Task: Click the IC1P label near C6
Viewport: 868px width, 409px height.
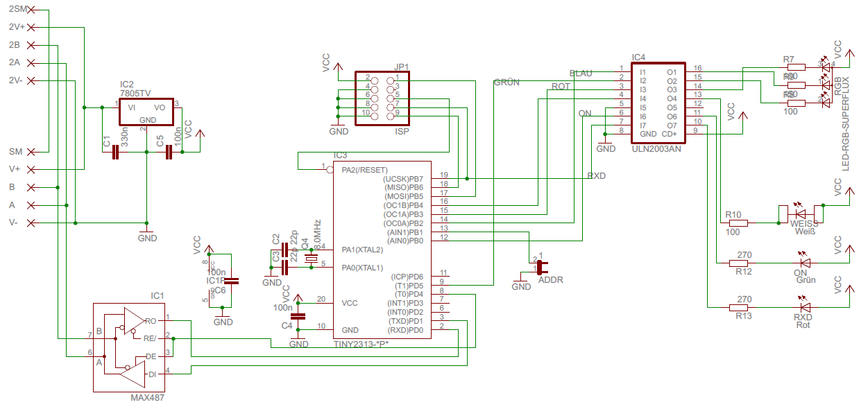Action: pos(215,280)
